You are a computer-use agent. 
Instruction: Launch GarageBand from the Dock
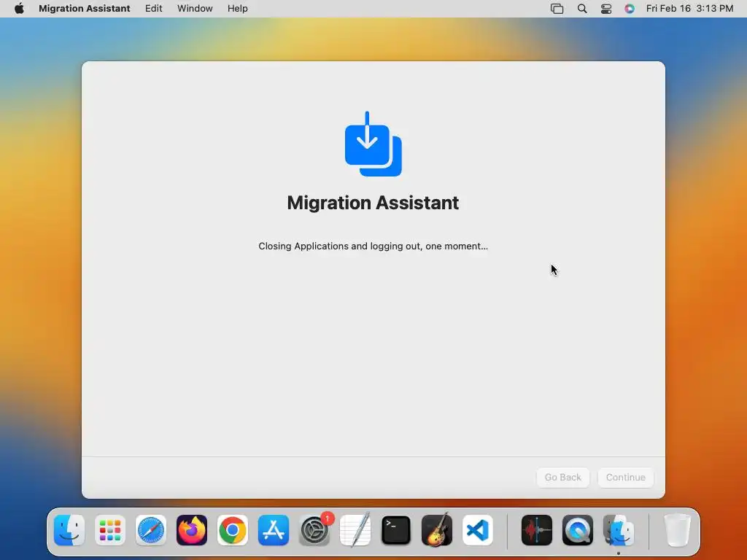point(437,530)
